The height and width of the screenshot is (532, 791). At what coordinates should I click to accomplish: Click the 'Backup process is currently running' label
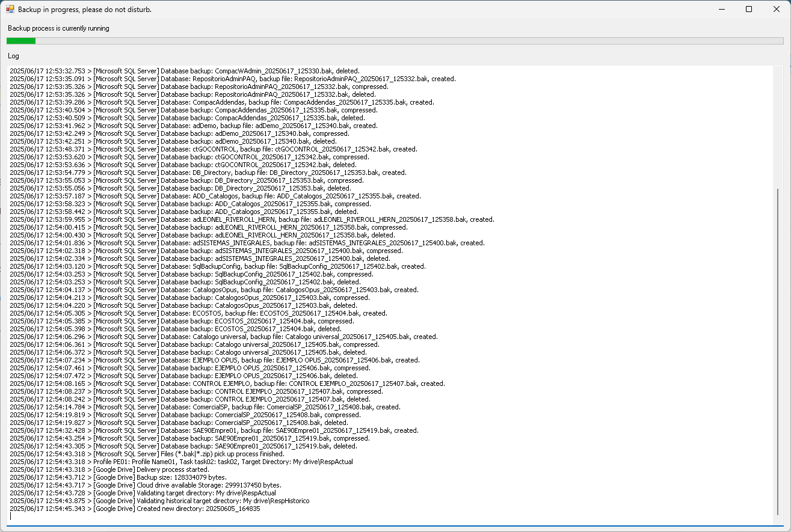point(58,28)
